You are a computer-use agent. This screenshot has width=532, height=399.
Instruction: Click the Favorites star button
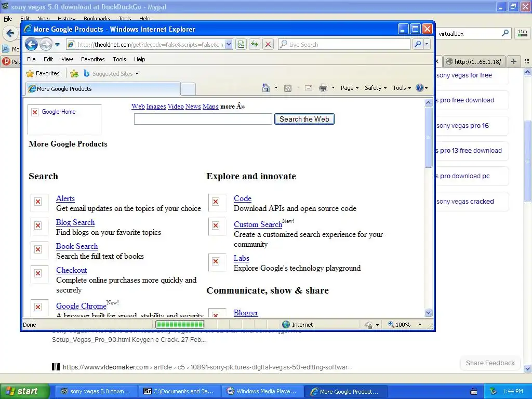click(43, 73)
